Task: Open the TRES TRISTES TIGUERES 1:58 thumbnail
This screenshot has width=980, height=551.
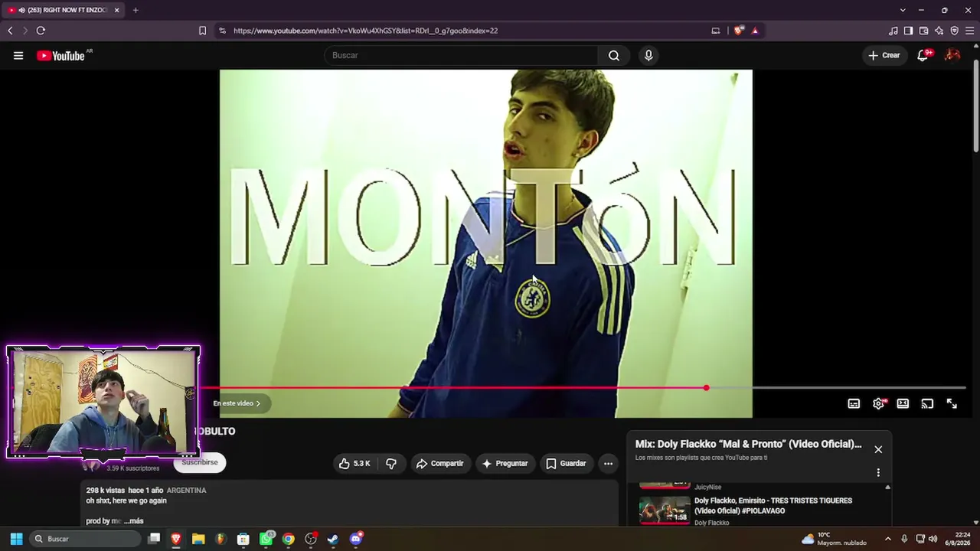Action: tap(665, 510)
